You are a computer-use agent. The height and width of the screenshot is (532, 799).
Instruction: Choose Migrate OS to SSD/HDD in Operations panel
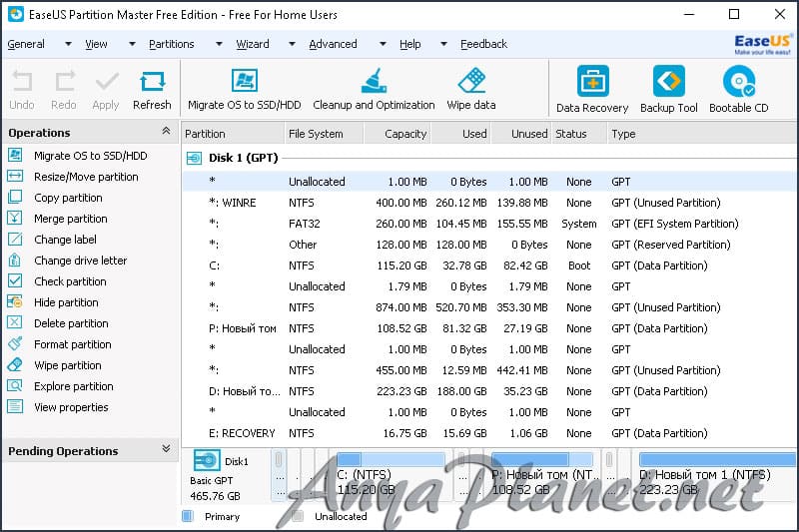(90, 156)
